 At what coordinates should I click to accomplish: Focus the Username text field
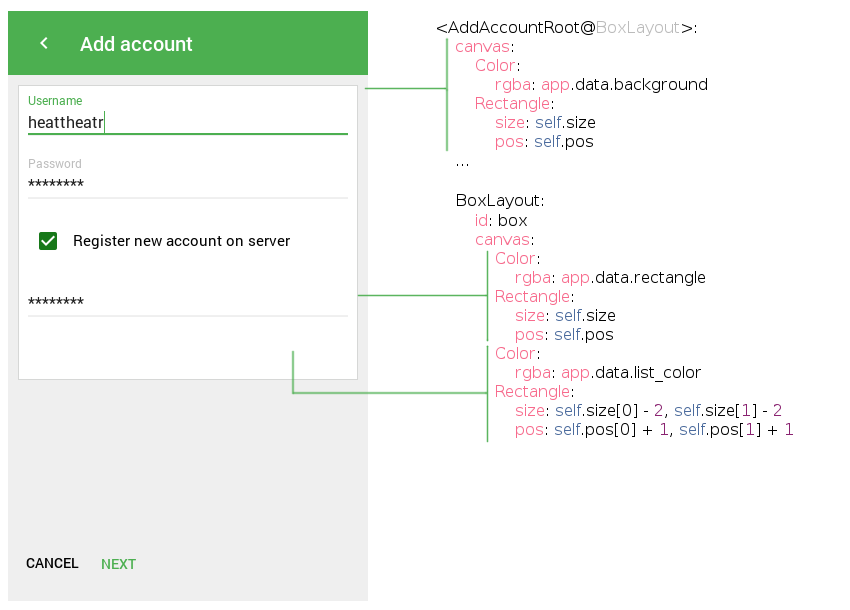[187, 122]
